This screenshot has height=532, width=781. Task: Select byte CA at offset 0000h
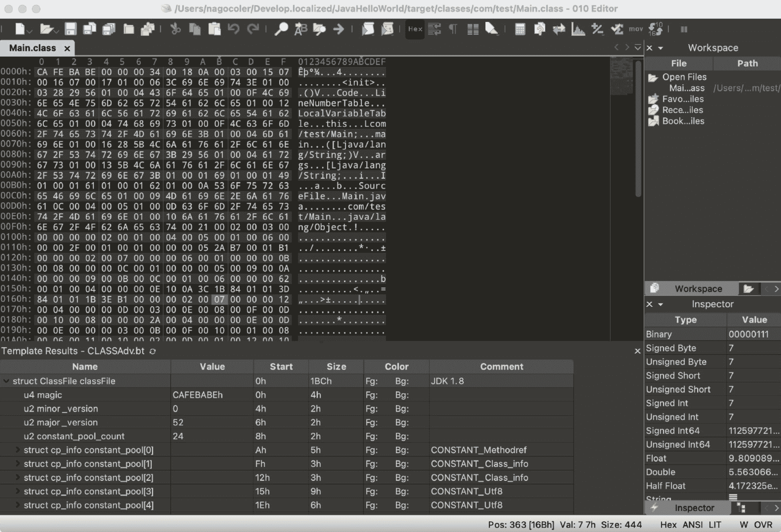click(x=42, y=72)
